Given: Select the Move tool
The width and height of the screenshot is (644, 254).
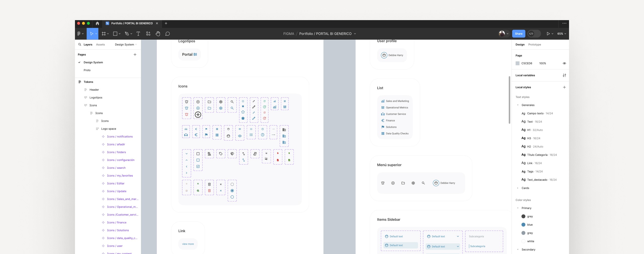Looking at the screenshot, I should [x=92, y=34].
